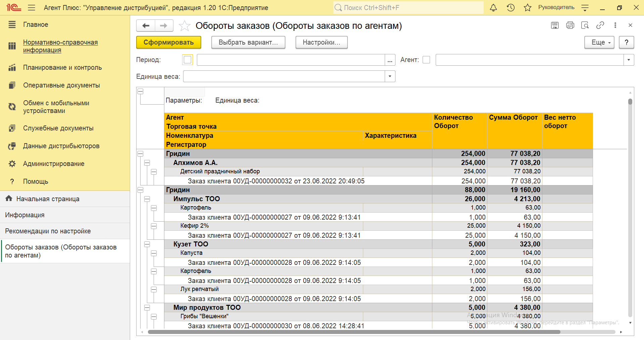Image resolution: width=644 pixels, height=340 pixels.
Task: Click the Администрирование gear icon
Action: [12, 164]
